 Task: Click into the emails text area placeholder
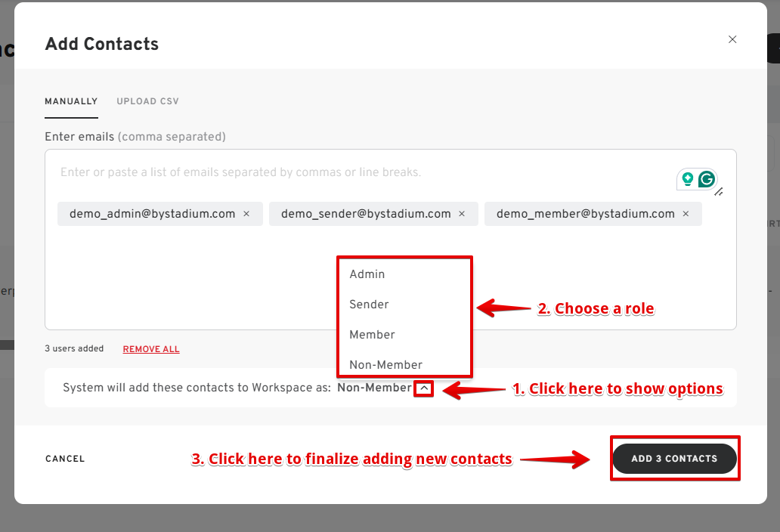pyautogui.click(x=240, y=172)
